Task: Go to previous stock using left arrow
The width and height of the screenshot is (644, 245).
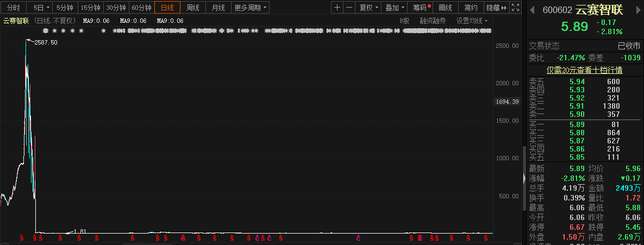Action: pyautogui.click(x=532, y=10)
